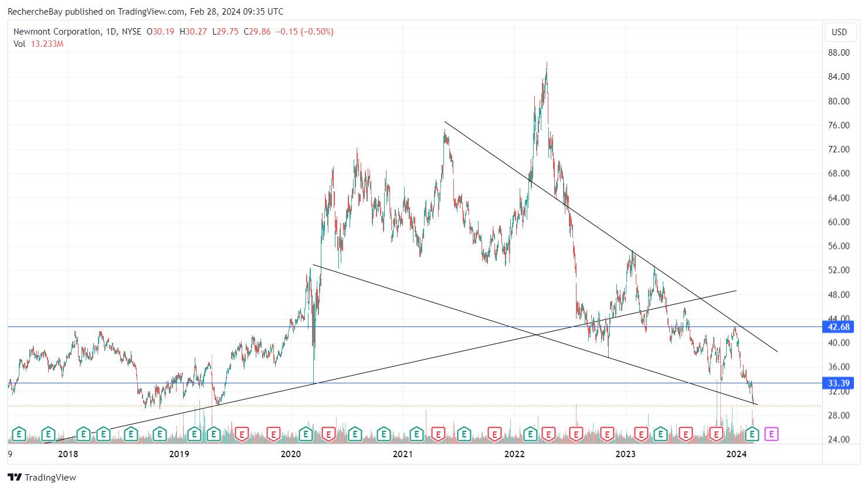Click the only red earnings marker between 2020 and 2021
The image size is (868, 490).
tap(328, 434)
